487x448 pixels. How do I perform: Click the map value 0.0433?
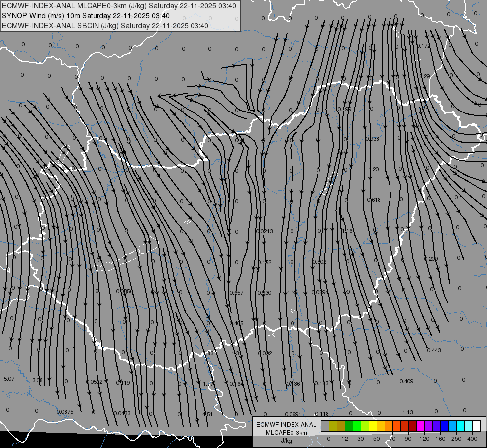[x=122, y=413]
